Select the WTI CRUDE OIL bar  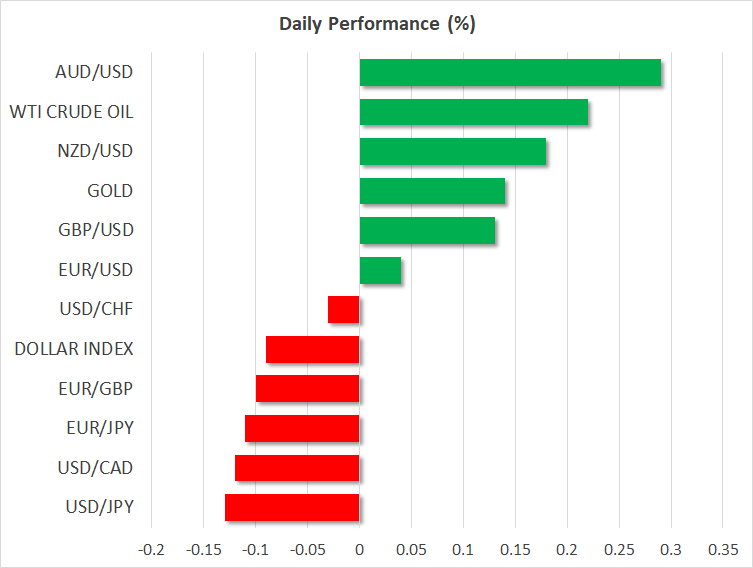[474, 112]
